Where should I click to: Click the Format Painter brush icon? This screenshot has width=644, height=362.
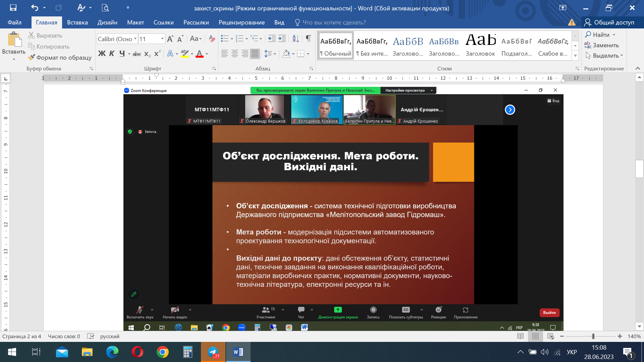coord(32,57)
